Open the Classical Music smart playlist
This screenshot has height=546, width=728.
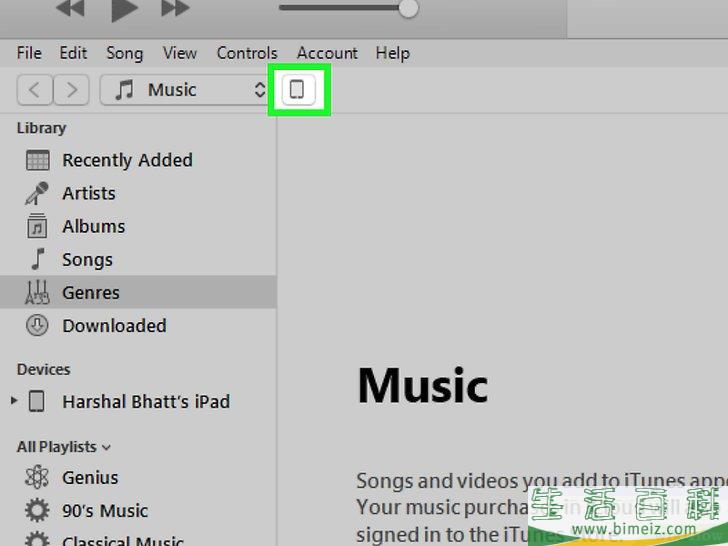point(123,541)
